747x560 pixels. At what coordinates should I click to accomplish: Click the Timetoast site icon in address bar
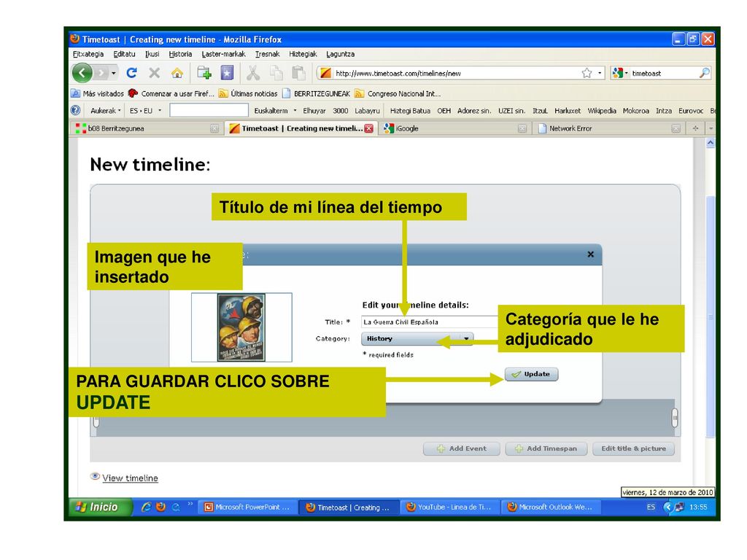pos(326,73)
